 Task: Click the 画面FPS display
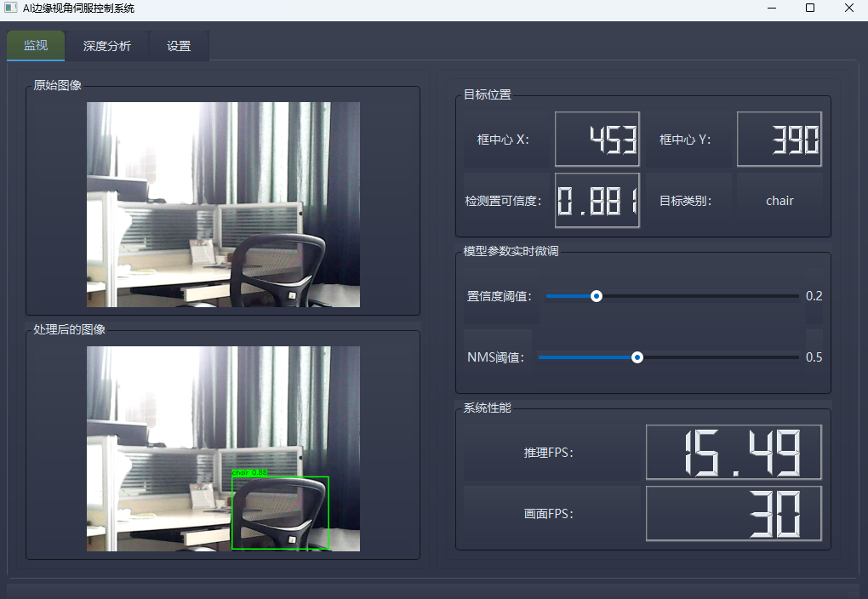pos(733,513)
